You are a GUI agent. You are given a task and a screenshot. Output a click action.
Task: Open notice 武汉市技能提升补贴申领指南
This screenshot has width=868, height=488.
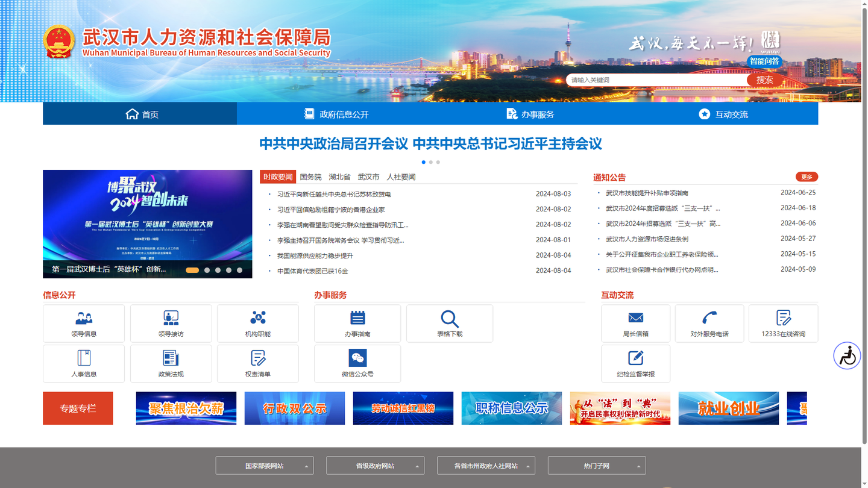coord(647,193)
